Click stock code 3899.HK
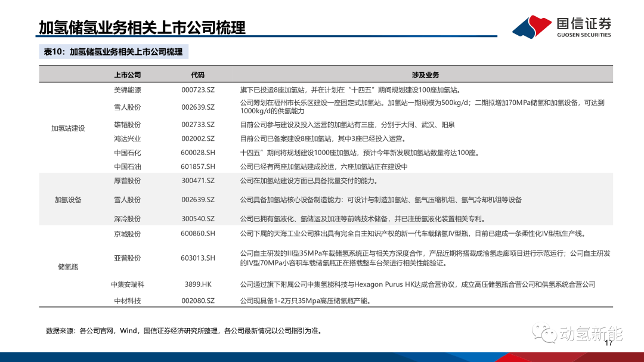 tap(198, 284)
